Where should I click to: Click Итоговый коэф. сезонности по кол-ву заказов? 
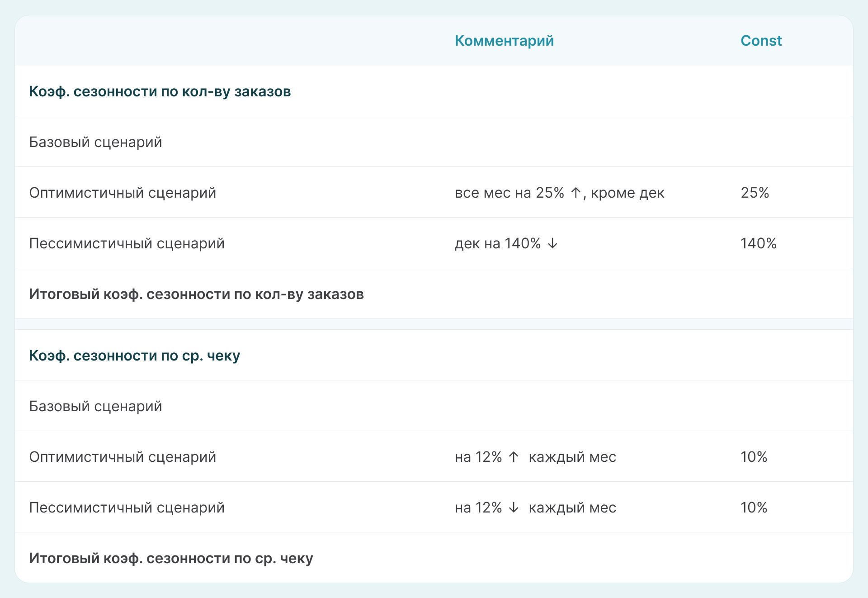click(196, 294)
